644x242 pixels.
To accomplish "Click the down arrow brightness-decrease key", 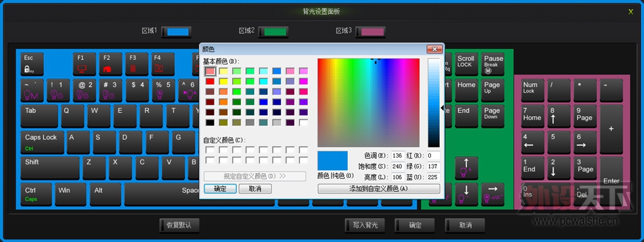I will (467, 195).
